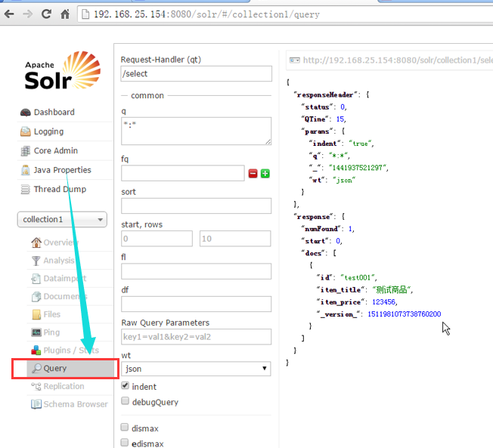Click the browser home icon
Image resolution: width=493 pixels, height=448 pixels.
coord(66,14)
